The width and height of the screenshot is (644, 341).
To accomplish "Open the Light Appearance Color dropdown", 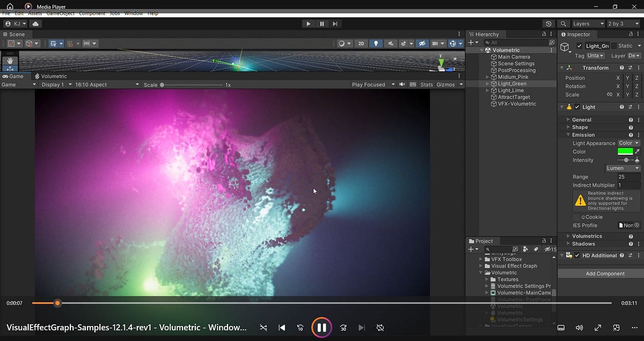I will (628, 143).
